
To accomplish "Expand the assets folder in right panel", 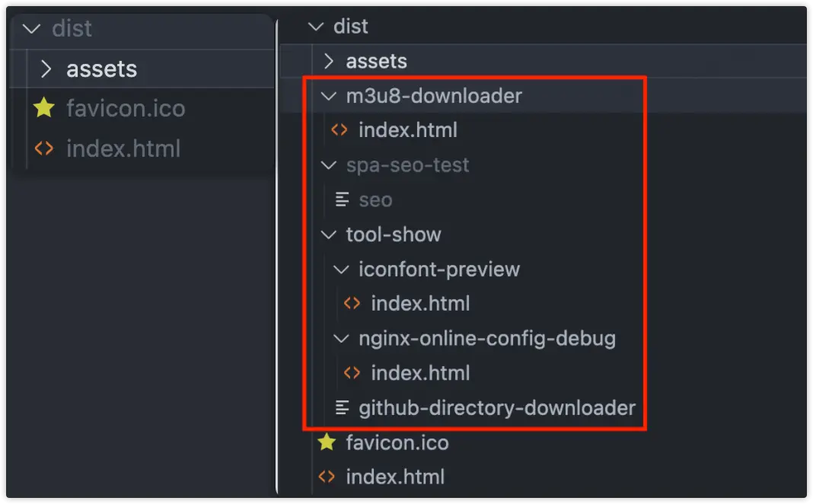I will [x=329, y=61].
